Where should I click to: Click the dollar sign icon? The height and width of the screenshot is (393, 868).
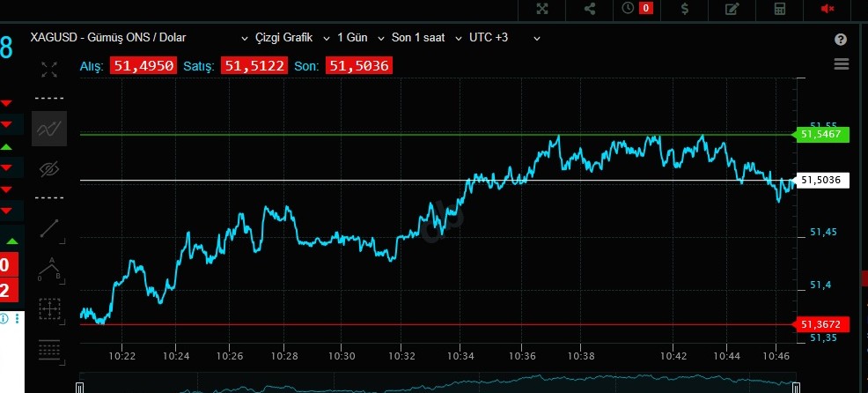coord(685,9)
